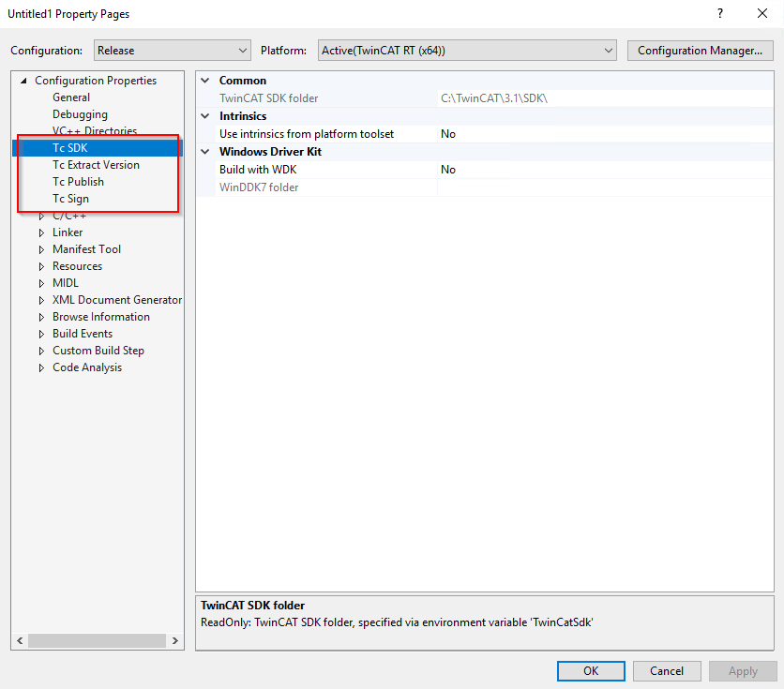This screenshot has height=689, width=784.
Task: Dismiss dialog with Cancel button
Action: (x=667, y=671)
